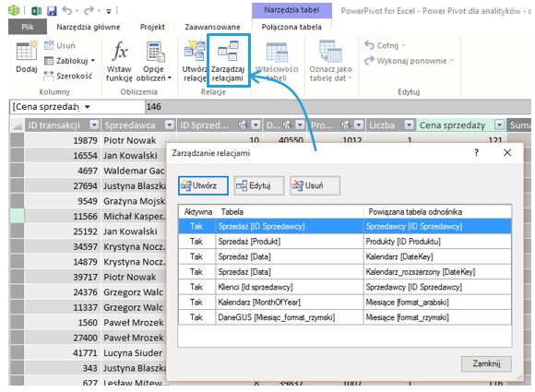Open the column name box dropdown
535x392 pixels.
pyautogui.click(x=88, y=107)
